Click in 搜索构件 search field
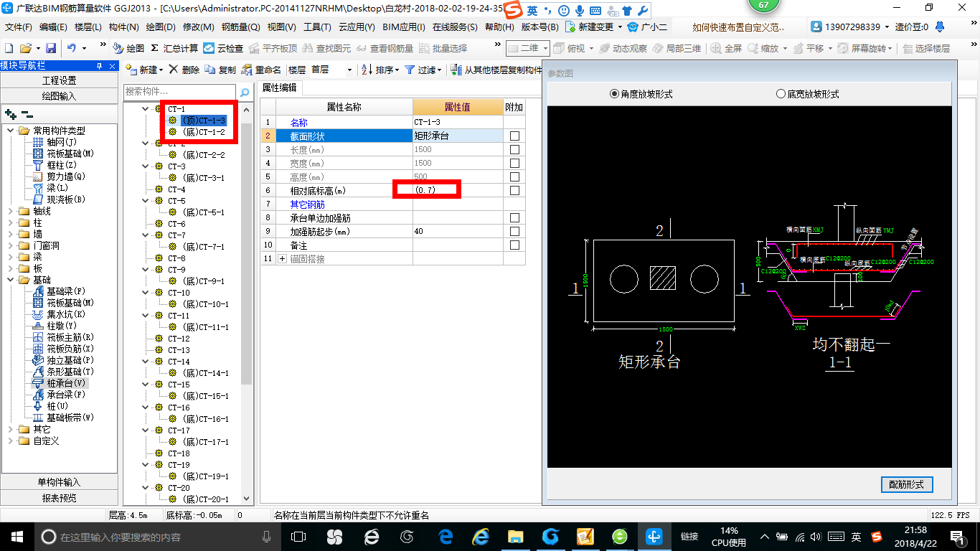The height and width of the screenshot is (551, 980). click(180, 92)
